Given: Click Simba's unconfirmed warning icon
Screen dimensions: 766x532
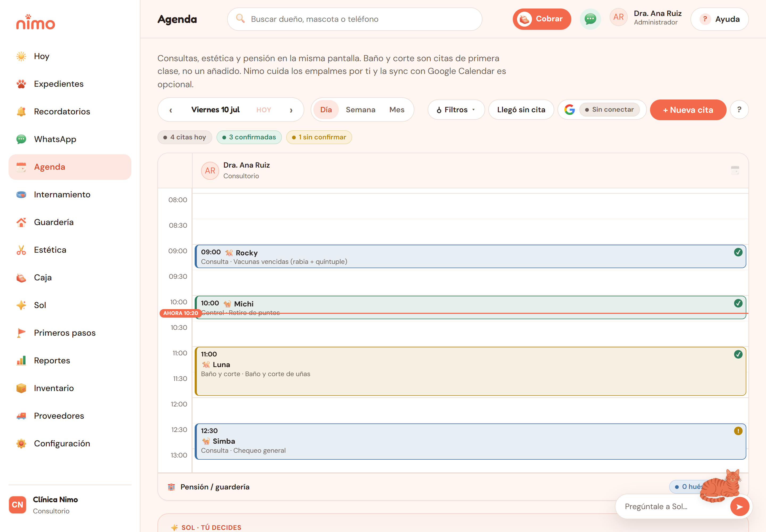Looking at the screenshot, I should [738, 431].
